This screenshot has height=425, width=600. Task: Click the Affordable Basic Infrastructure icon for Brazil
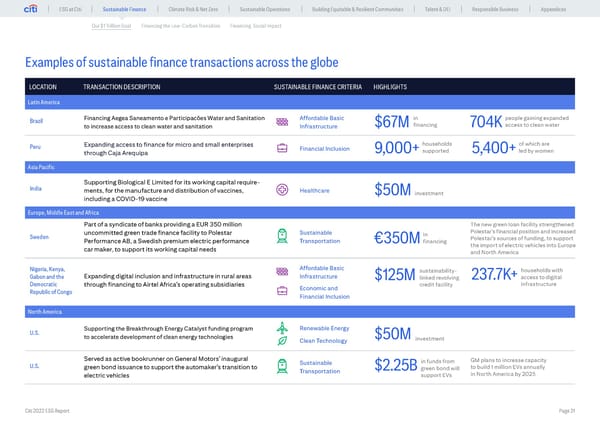tap(282, 123)
